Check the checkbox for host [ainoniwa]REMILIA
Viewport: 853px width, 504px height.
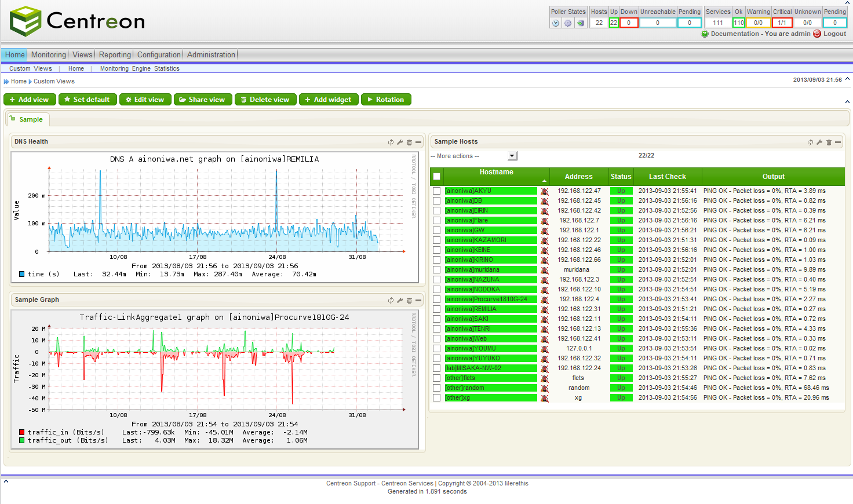click(436, 309)
